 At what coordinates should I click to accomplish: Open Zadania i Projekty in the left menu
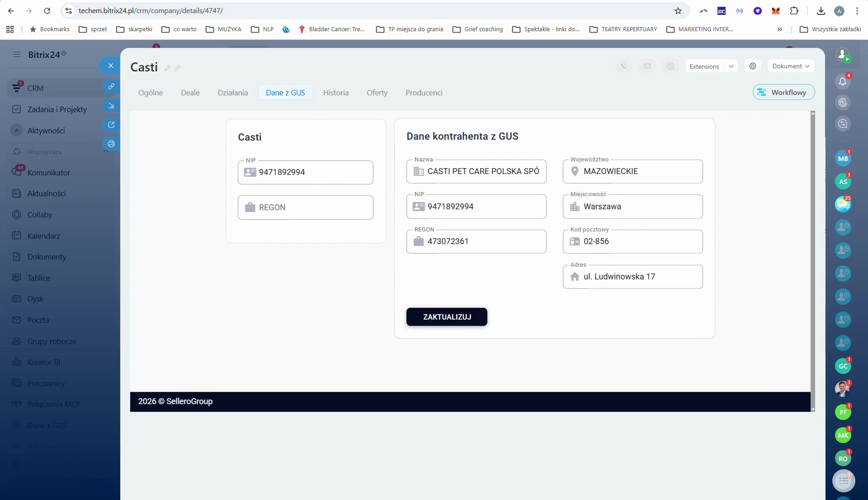pos(57,109)
